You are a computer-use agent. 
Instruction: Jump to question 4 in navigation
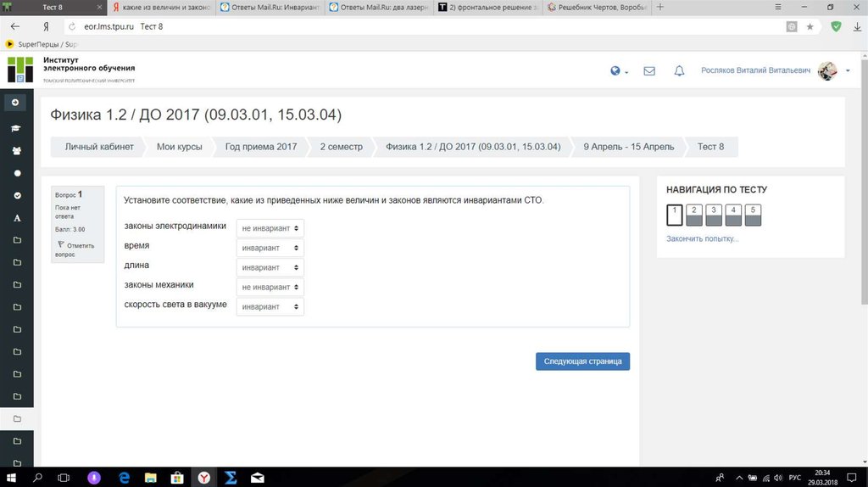click(733, 215)
